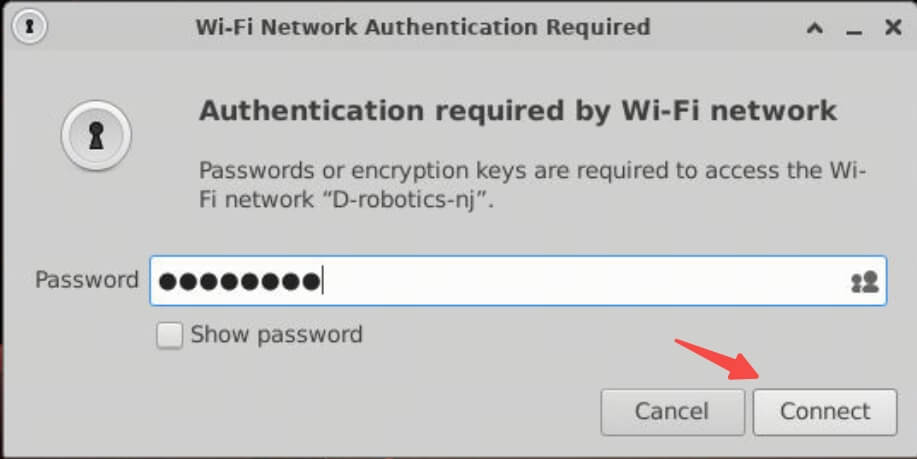
Task: Close the Wi-Fi authentication dialog
Action: [893, 29]
